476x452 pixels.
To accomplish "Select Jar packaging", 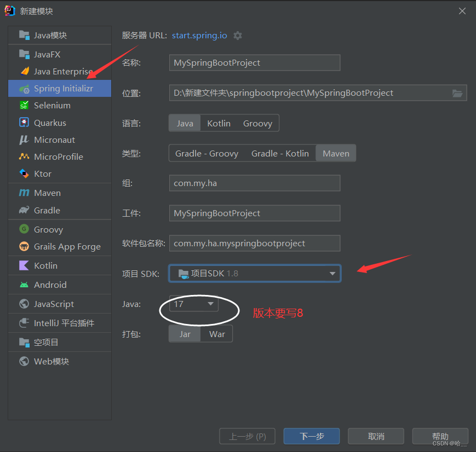I will click(x=185, y=334).
